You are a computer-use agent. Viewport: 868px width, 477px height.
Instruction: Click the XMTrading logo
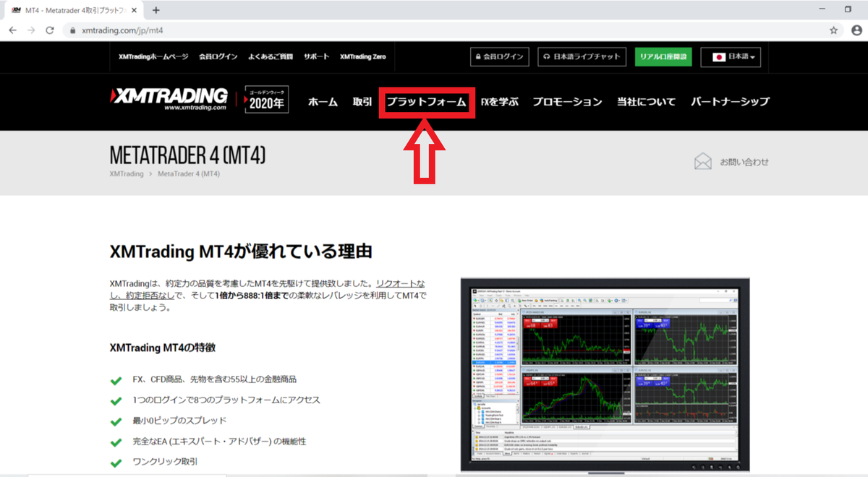point(168,99)
